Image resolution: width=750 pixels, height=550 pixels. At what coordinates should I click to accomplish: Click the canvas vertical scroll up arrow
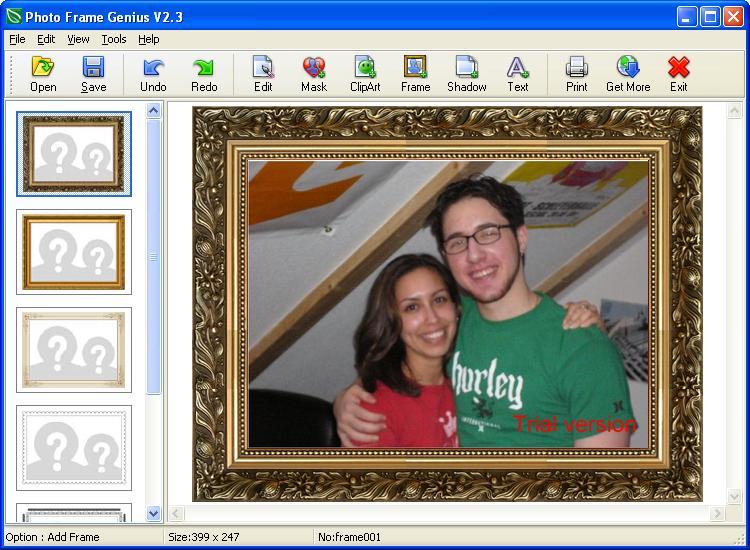734,111
